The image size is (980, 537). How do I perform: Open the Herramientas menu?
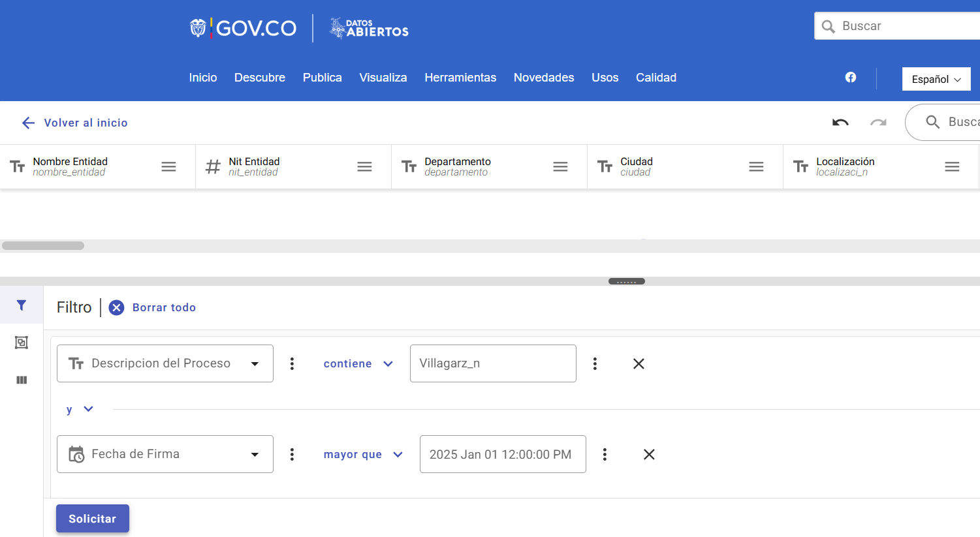point(460,78)
